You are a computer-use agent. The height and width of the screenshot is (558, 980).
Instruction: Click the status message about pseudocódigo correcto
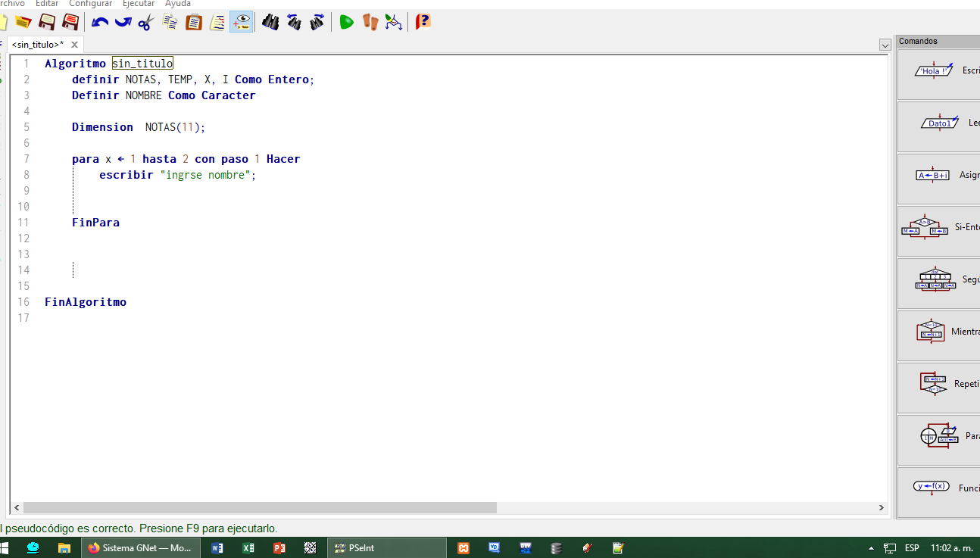click(139, 528)
